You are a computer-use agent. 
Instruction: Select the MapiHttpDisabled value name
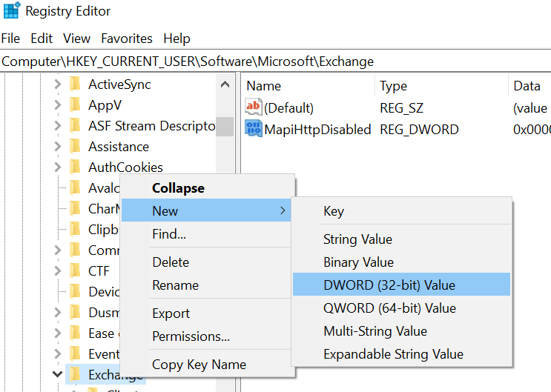click(317, 130)
